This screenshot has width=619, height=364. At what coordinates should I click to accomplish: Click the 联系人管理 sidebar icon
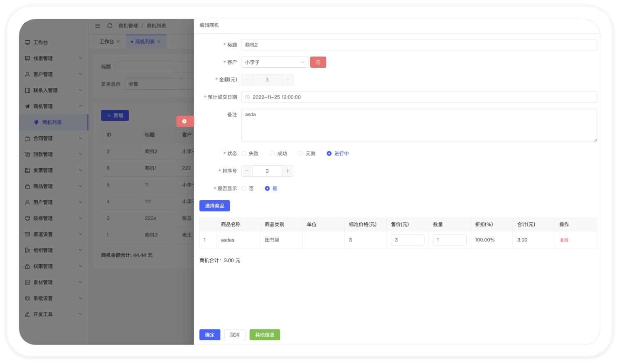pyautogui.click(x=27, y=90)
